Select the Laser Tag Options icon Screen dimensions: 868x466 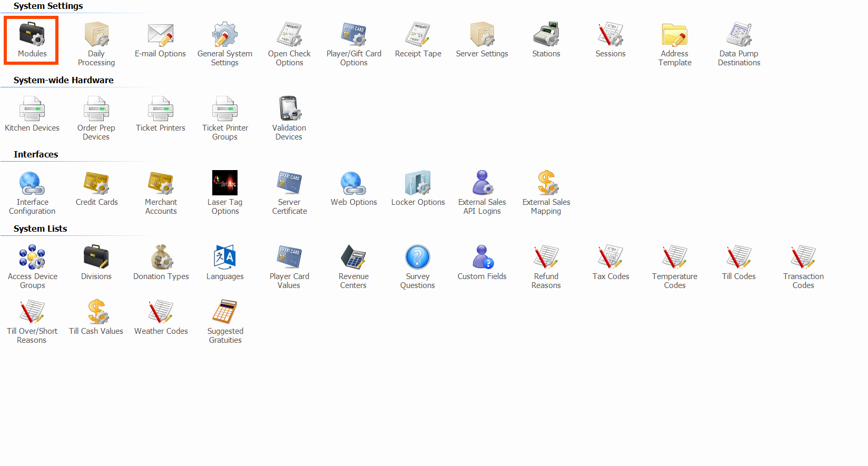pyautogui.click(x=225, y=183)
